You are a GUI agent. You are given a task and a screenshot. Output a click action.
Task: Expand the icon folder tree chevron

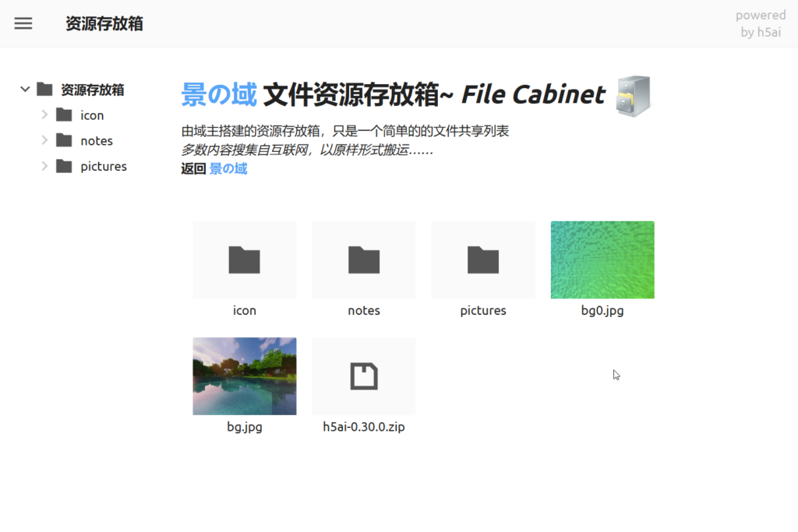(x=44, y=115)
